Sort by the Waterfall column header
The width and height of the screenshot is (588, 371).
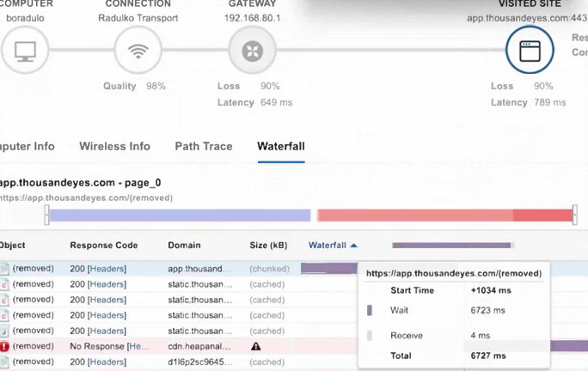333,246
